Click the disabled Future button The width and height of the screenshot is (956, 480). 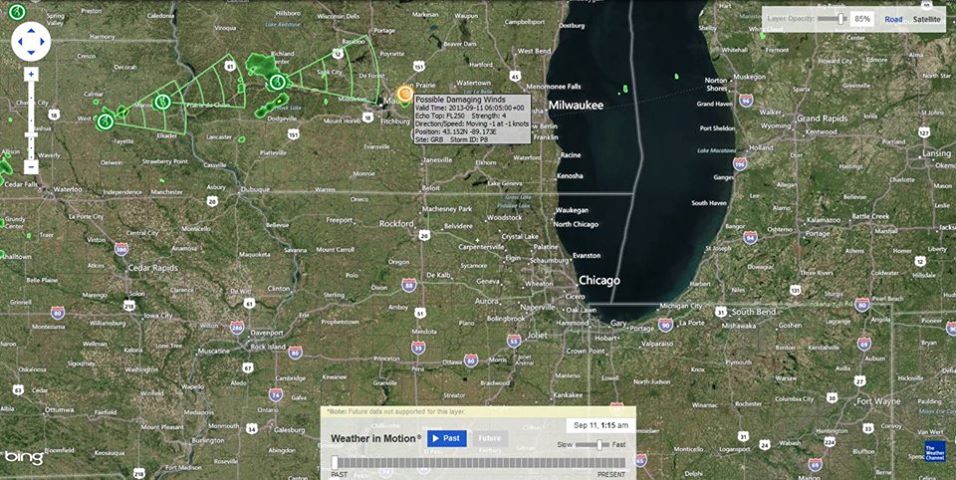click(x=489, y=438)
